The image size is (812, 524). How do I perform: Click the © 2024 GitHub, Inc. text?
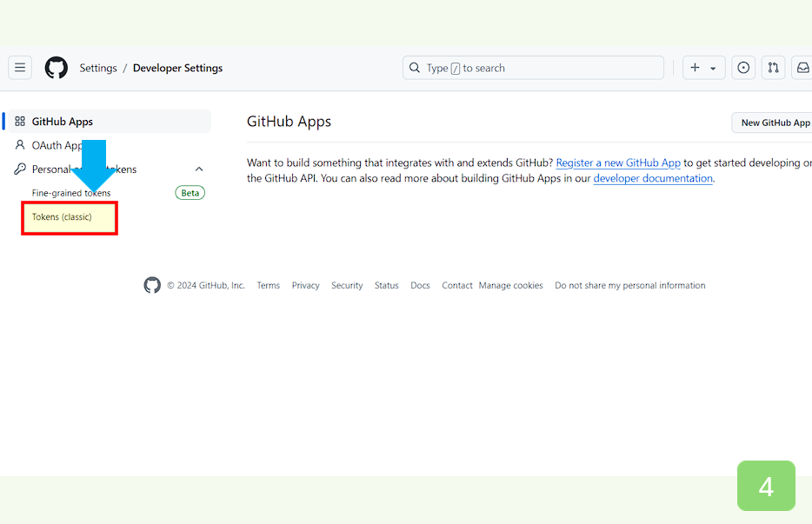pyautogui.click(x=205, y=285)
